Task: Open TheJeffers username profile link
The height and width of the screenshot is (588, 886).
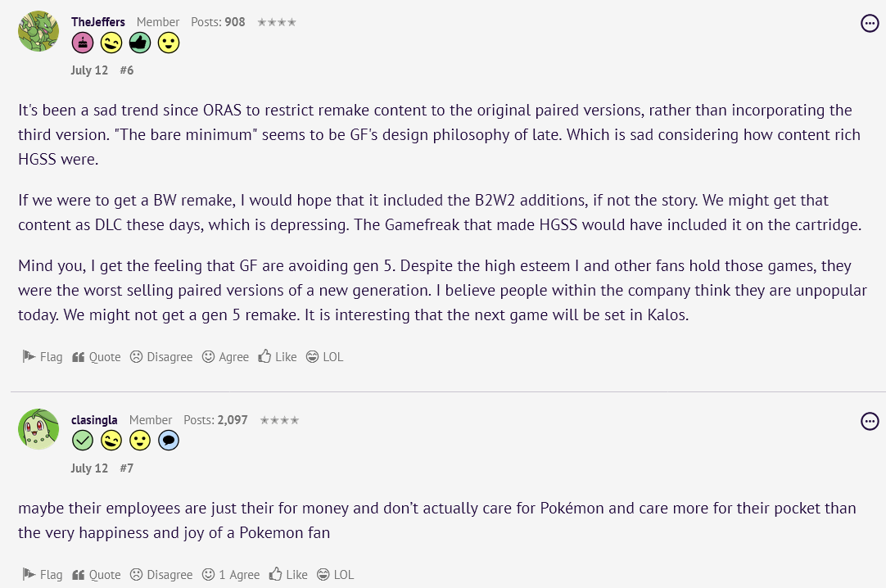Action: 98,22
